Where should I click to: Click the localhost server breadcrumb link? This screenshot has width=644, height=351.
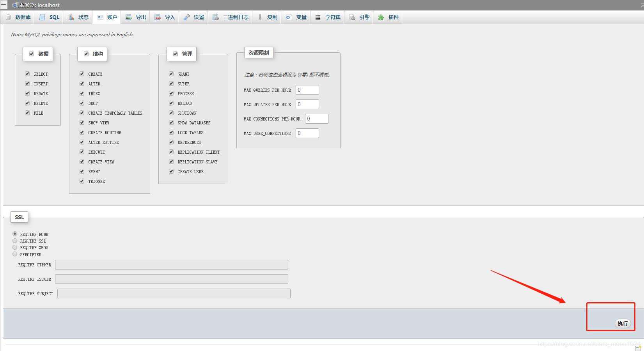(39, 5)
